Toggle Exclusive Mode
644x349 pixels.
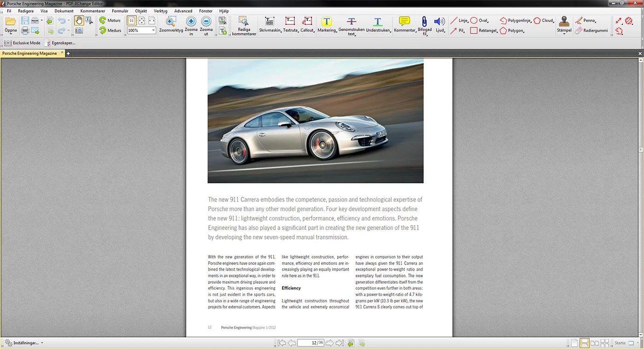coord(22,43)
